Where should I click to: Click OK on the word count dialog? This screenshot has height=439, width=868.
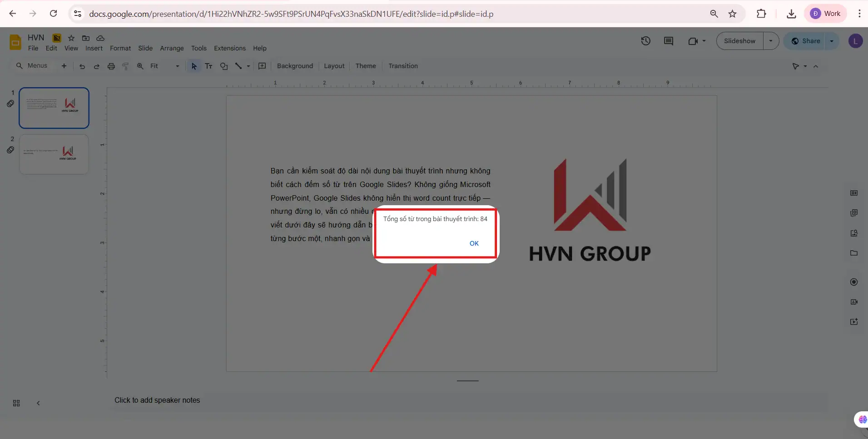tap(474, 243)
